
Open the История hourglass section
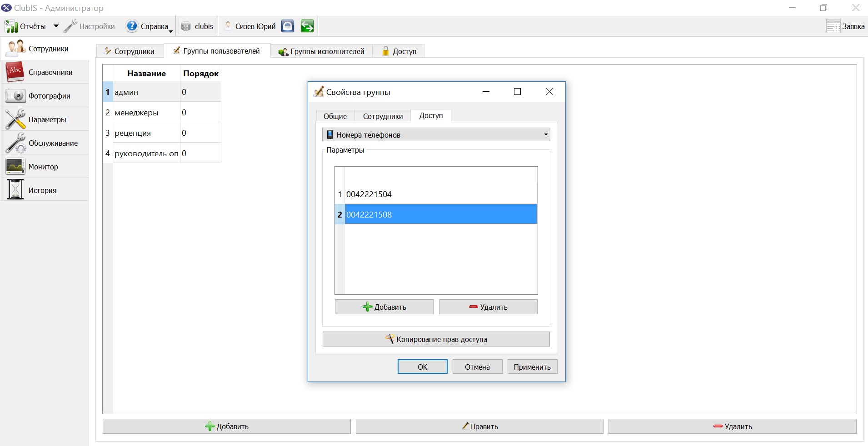(45, 190)
